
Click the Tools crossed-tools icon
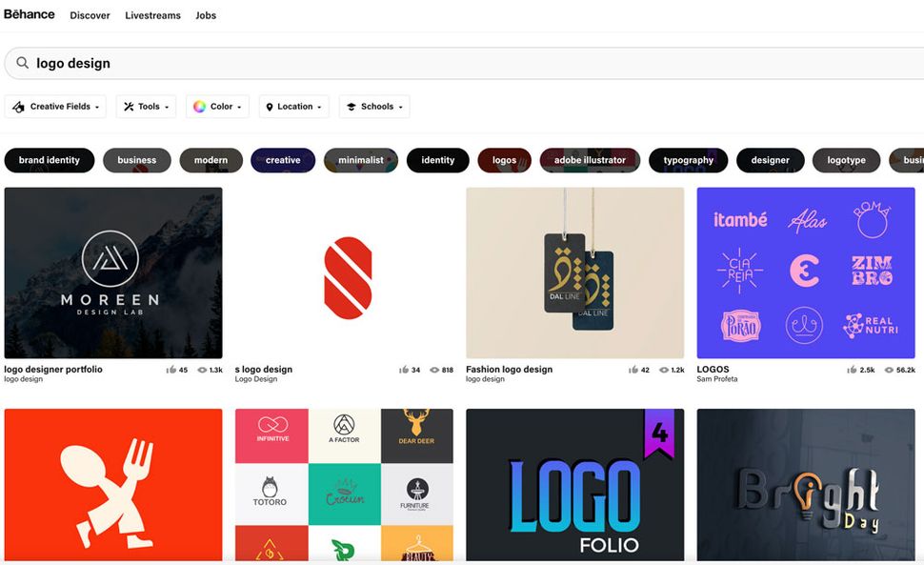click(x=129, y=107)
